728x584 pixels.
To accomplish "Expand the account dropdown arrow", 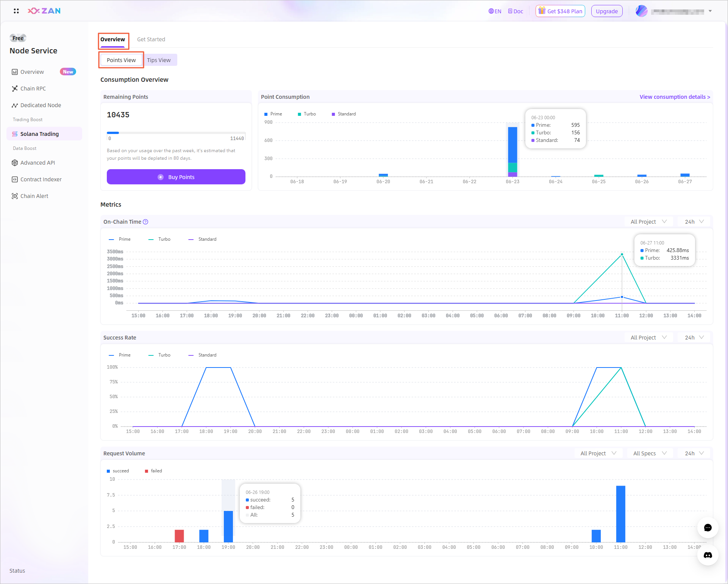I will tap(710, 11).
